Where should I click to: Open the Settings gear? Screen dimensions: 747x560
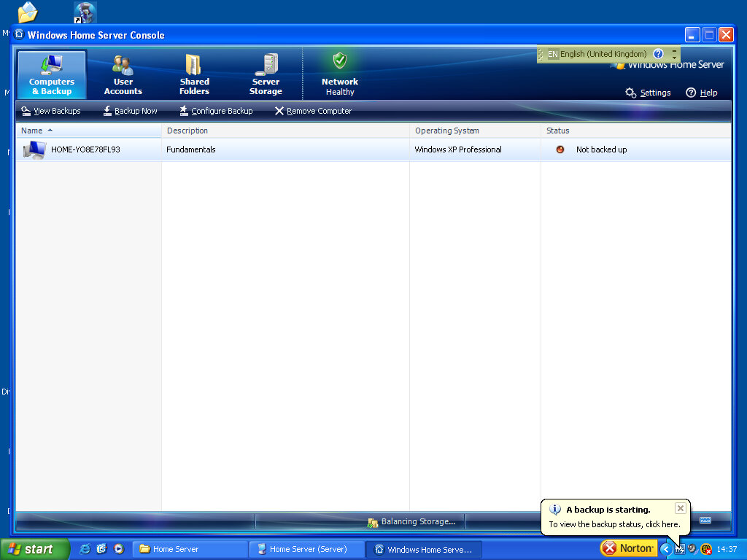point(648,93)
